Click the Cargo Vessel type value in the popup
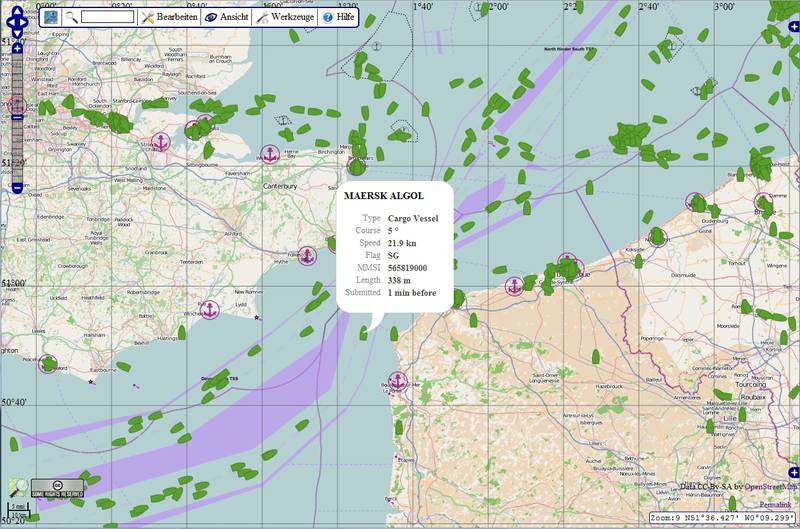 (413, 218)
